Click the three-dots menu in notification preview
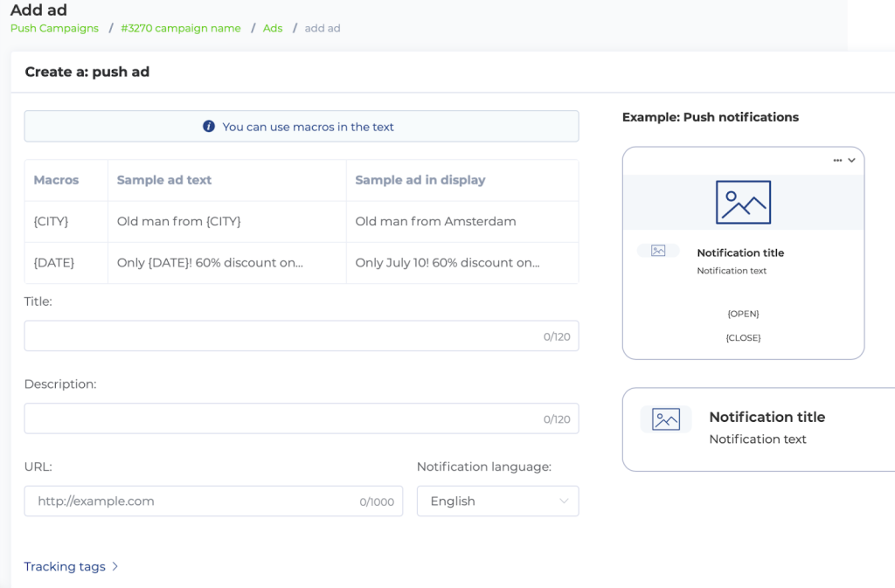This screenshot has height=588, width=895. (x=837, y=160)
